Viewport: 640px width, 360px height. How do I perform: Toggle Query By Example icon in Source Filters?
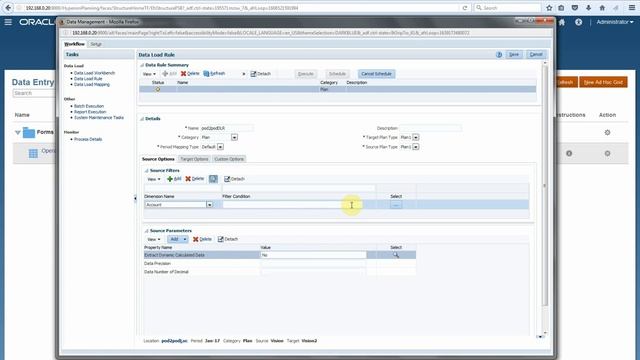tap(213, 179)
